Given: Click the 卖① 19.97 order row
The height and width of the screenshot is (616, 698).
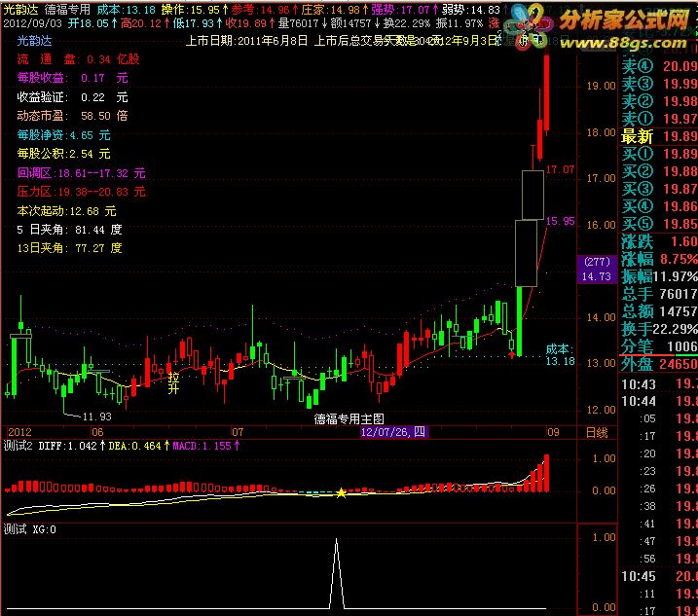Looking at the screenshot, I should pos(659,119).
